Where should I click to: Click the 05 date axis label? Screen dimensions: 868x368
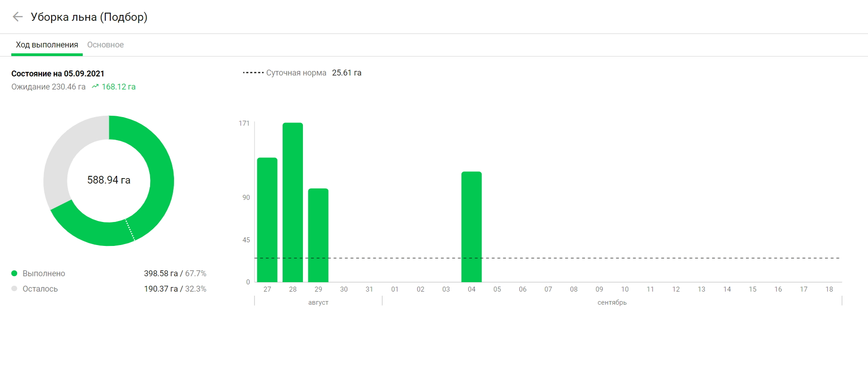[497, 289]
